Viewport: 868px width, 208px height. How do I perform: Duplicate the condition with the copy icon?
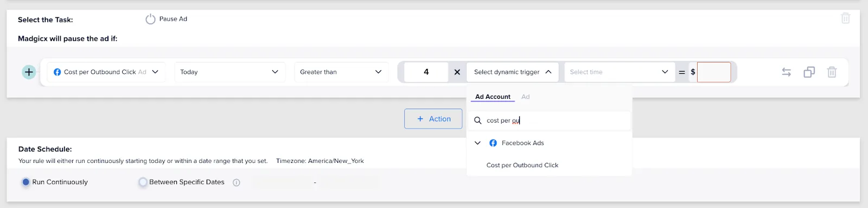point(809,72)
